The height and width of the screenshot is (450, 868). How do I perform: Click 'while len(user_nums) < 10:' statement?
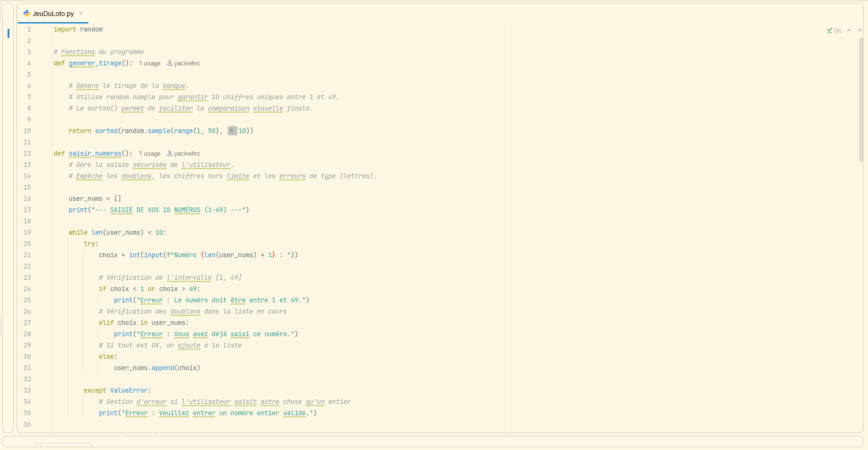(118, 232)
